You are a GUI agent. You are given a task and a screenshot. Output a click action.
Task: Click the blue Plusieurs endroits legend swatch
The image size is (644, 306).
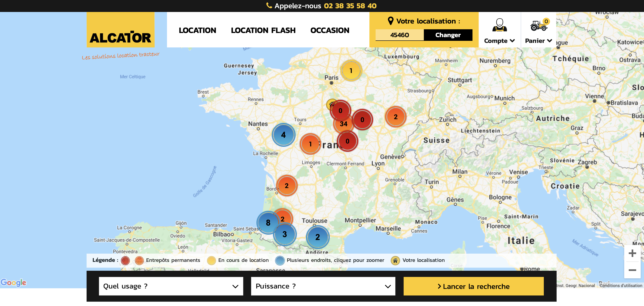[x=280, y=260]
